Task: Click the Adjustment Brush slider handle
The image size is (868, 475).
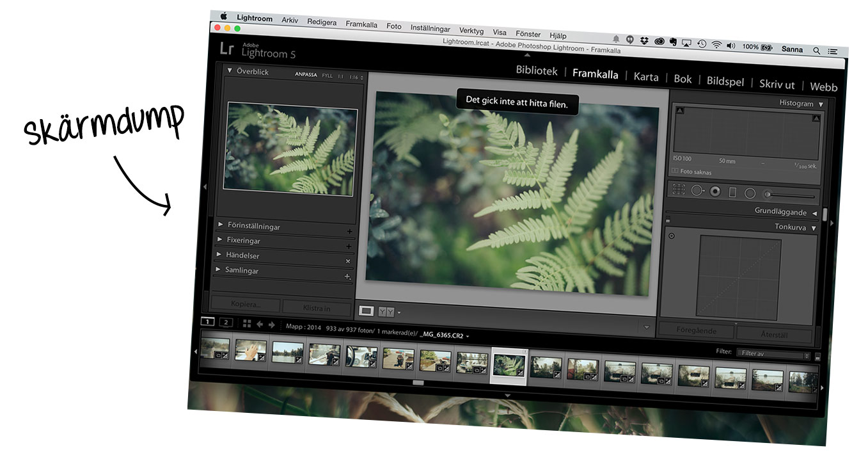Action: (x=768, y=195)
